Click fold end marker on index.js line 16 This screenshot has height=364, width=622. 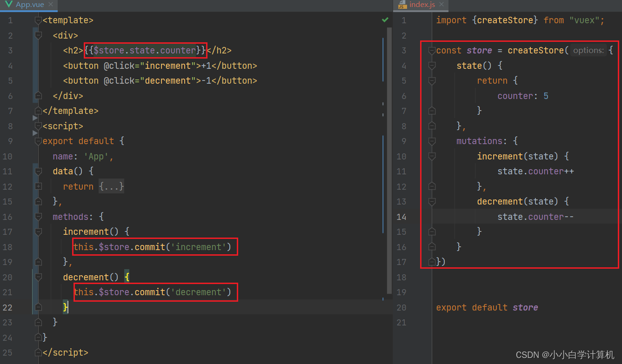[x=432, y=247]
